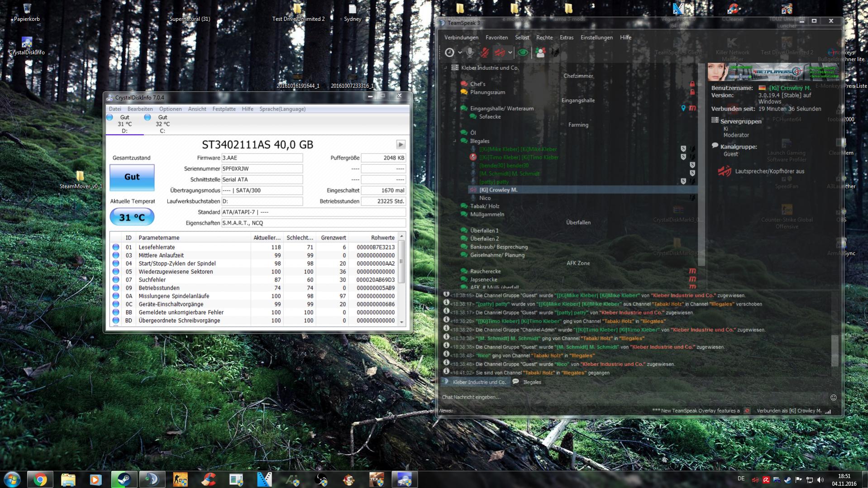Viewport: 868px width, 488px height.
Task: Switch to TeamSpeak in the taskbar
Action: point(152,479)
